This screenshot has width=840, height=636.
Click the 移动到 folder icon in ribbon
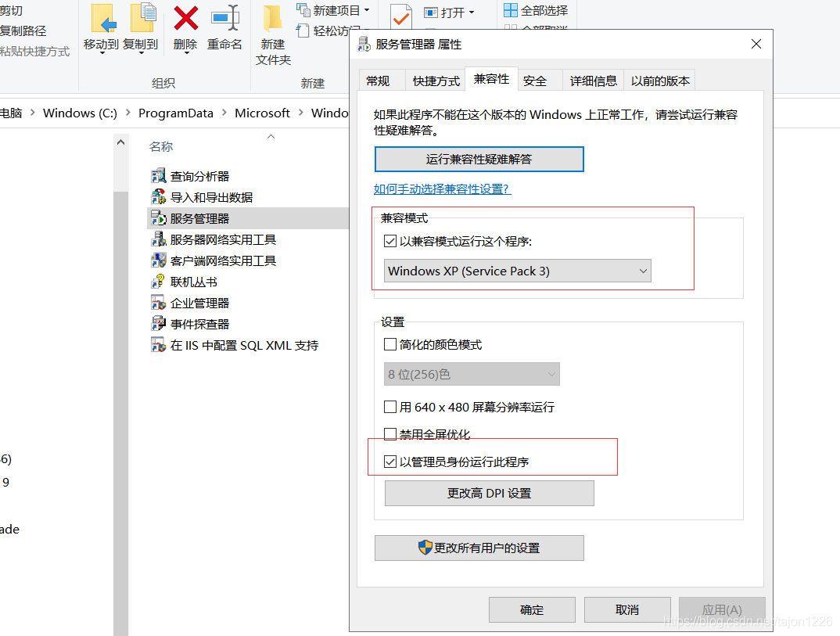(x=103, y=18)
